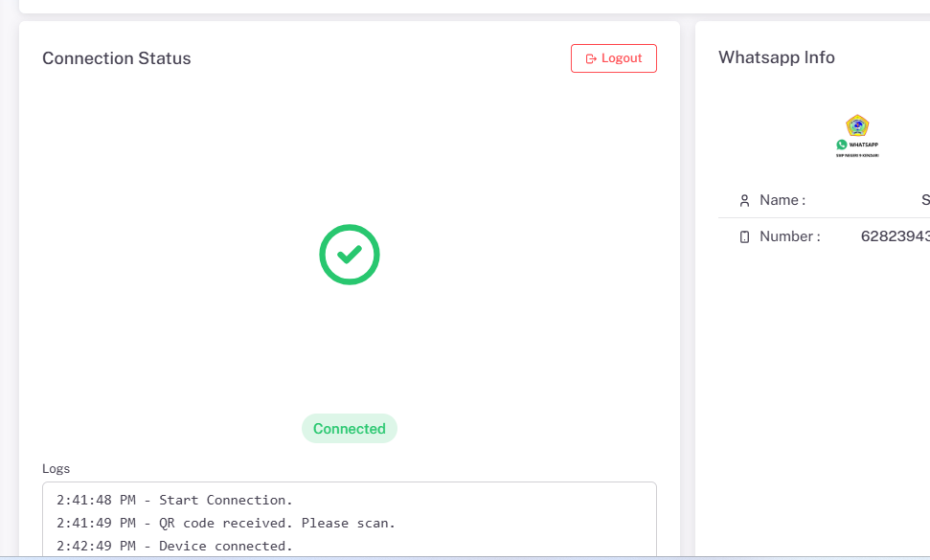930x560 pixels.
Task: Select the Connection Status card heading
Action: tap(117, 58)
